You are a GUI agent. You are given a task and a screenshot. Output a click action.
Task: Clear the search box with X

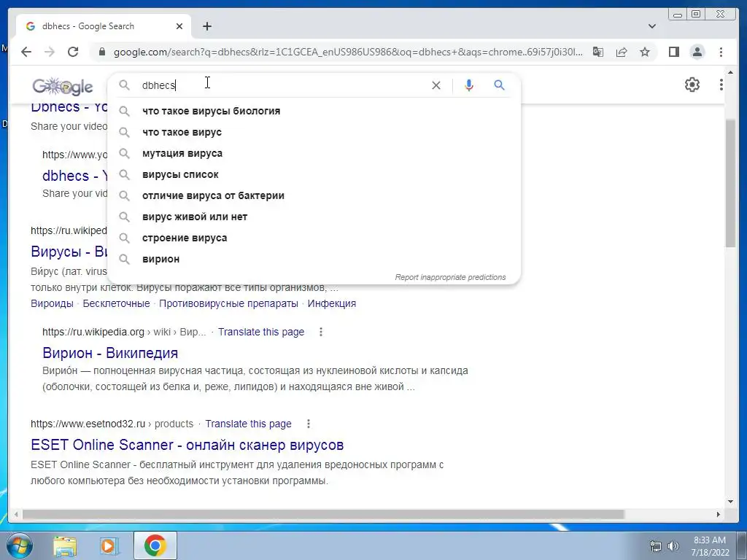436,85
